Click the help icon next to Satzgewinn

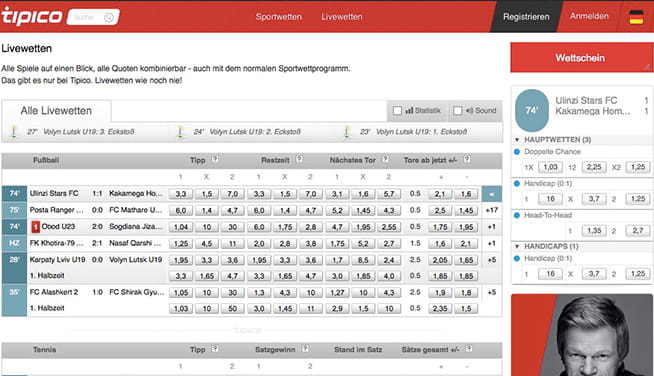coord(305,348)
